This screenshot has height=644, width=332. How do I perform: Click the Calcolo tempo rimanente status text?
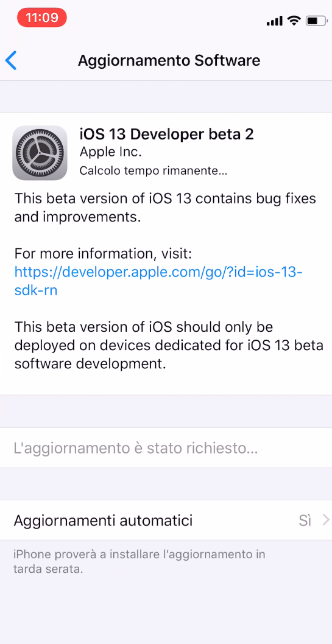coord(154,170)
